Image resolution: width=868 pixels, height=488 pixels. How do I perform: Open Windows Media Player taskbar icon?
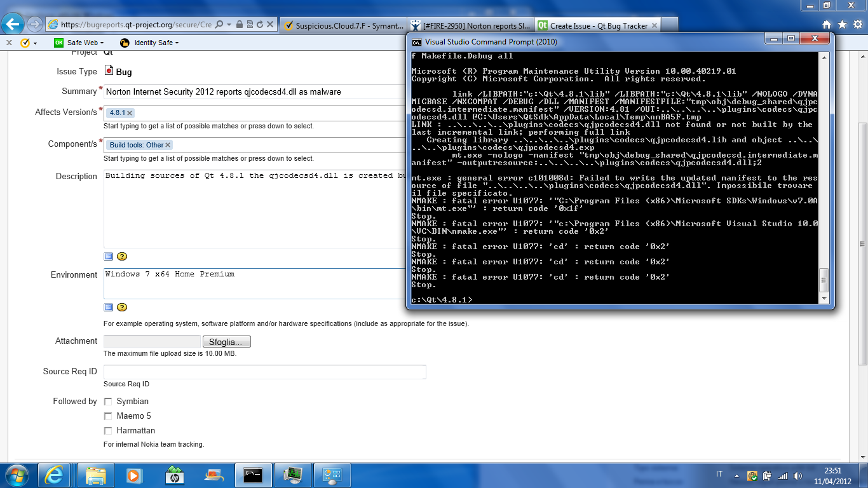click(x=134, y=475)
